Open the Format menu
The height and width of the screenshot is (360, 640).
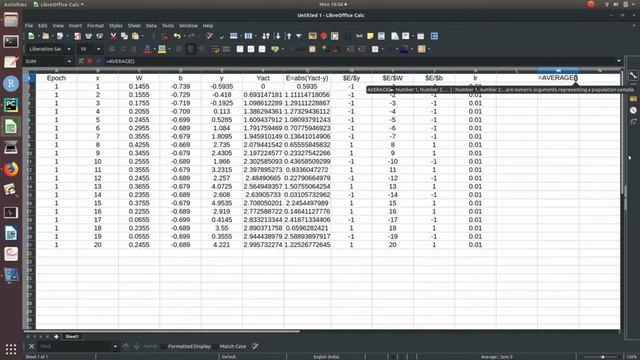click(x=95, y=26)
